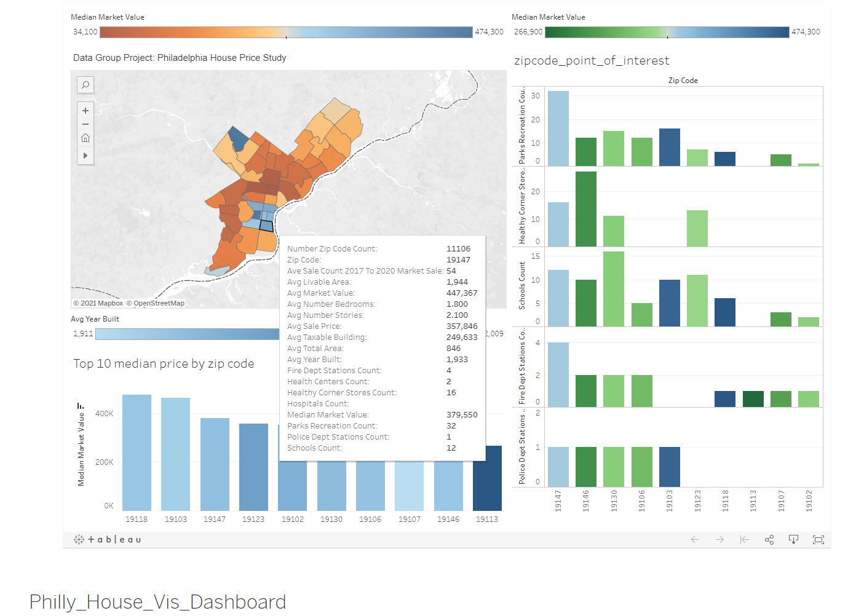Select the dark blue 19113 bar
This screenshot has width=848, height=616.
[x=487, y=478]
